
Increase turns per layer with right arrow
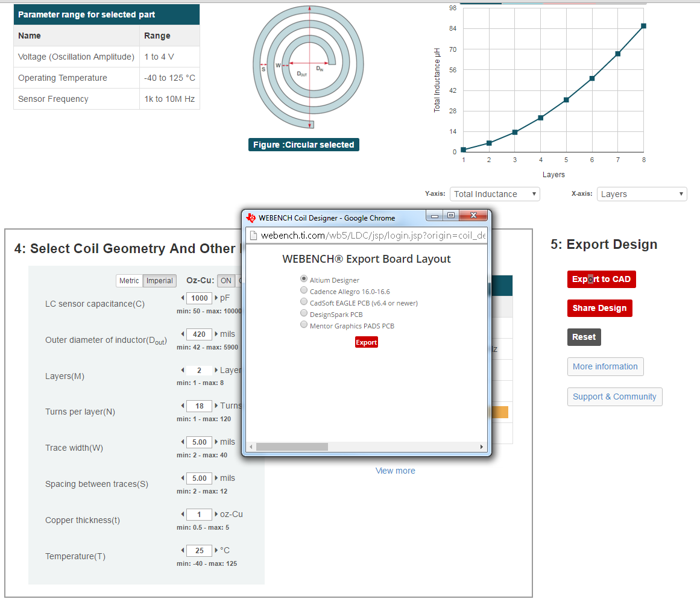point(216,406)
